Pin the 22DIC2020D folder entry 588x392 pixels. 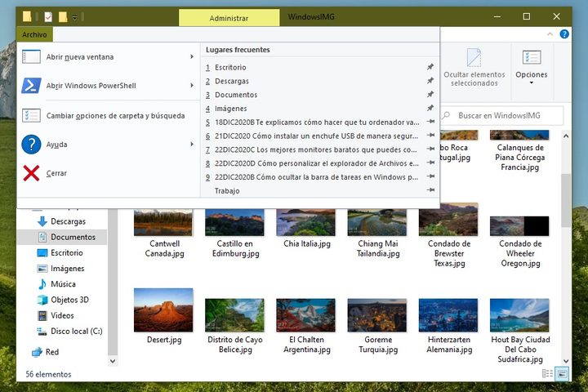(430, 163)
